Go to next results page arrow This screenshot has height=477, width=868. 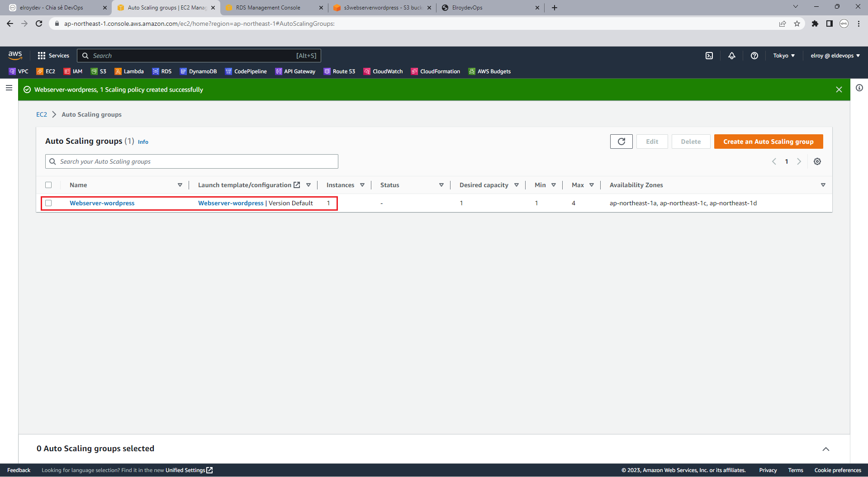pos(799,161)
